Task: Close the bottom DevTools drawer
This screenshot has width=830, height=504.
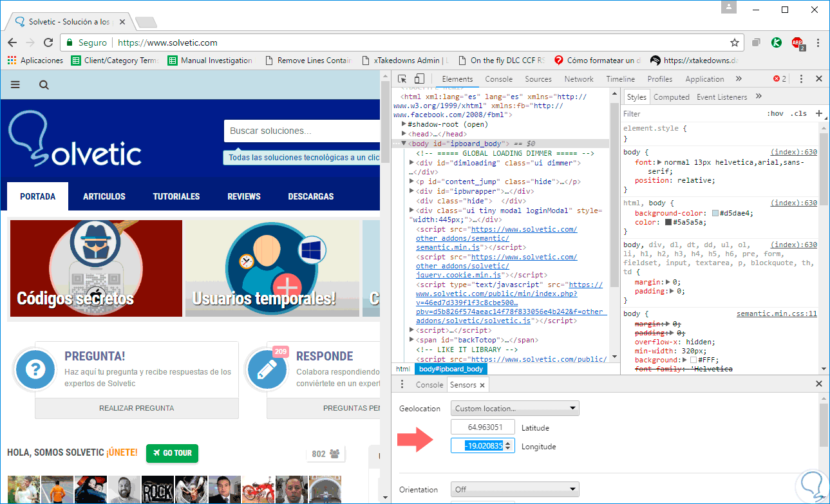Action: pyautogui.click(x=819, y=384)
